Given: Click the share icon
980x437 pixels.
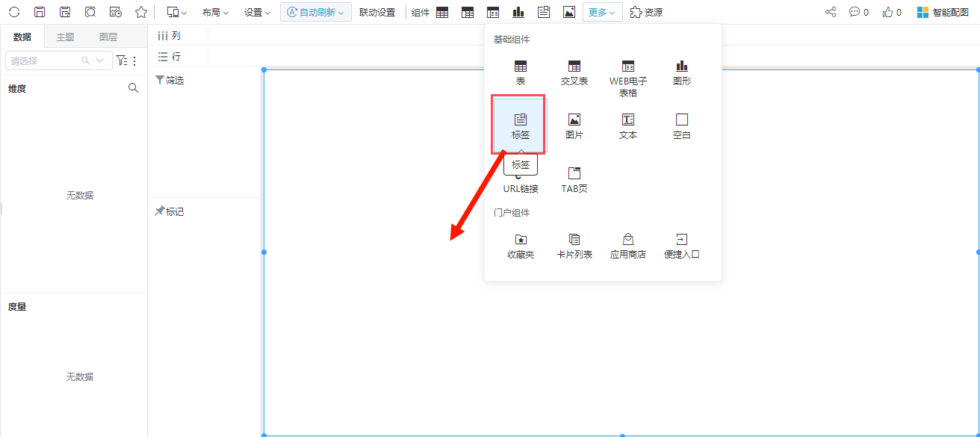Looking at the screenshot, I should click(831, 12).
